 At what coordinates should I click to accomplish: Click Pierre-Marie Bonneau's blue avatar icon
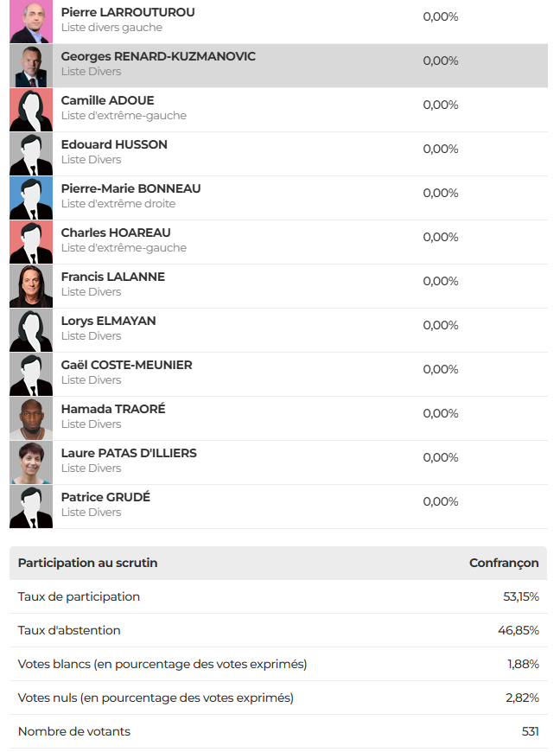[31, 198]
